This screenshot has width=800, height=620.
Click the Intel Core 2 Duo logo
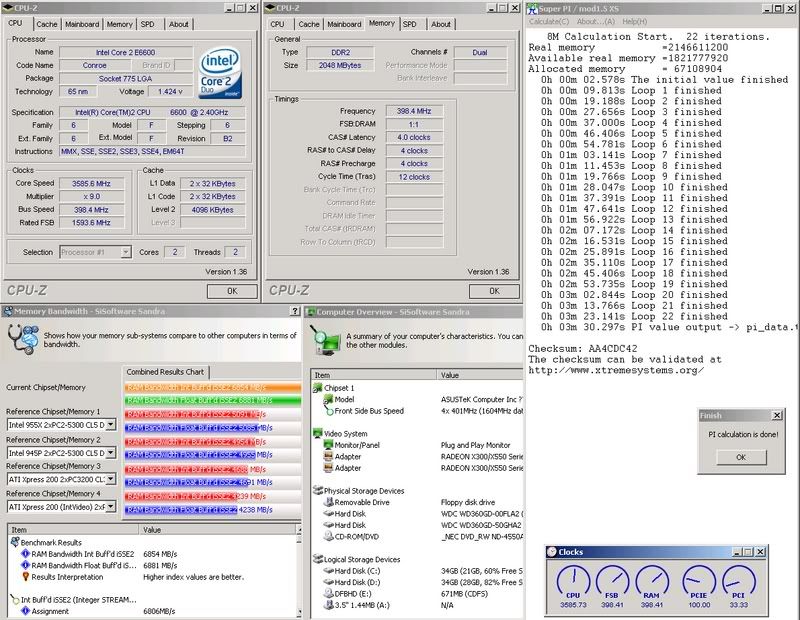coord(220,73)
